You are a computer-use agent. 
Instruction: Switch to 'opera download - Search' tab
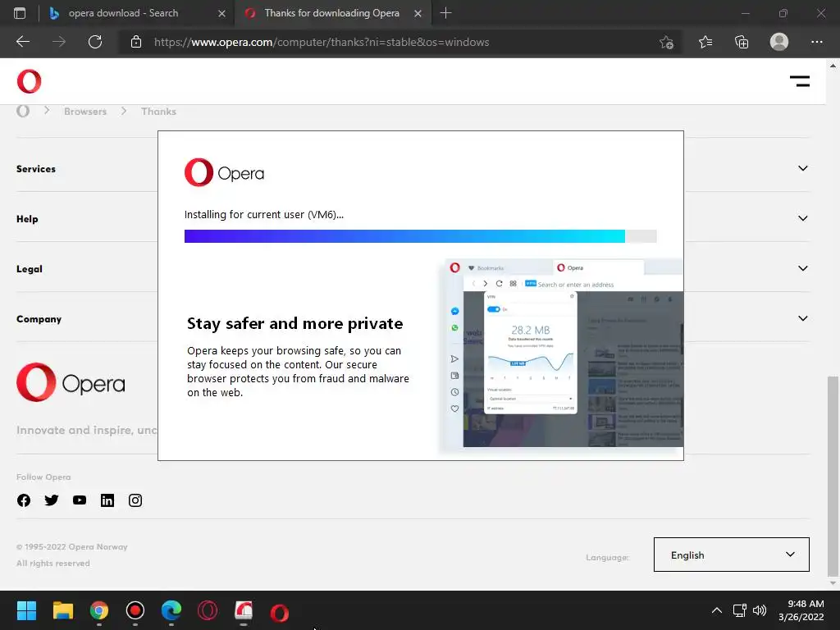[123, 13]
